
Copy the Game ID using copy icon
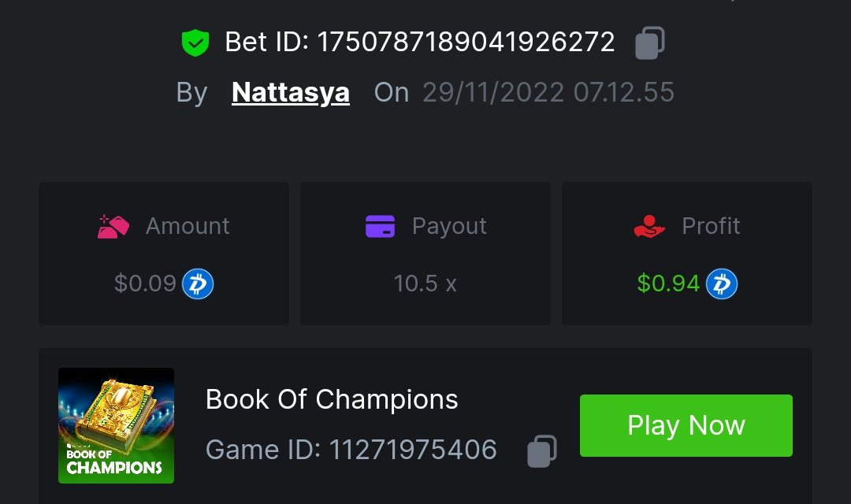(x=542, y=450)
